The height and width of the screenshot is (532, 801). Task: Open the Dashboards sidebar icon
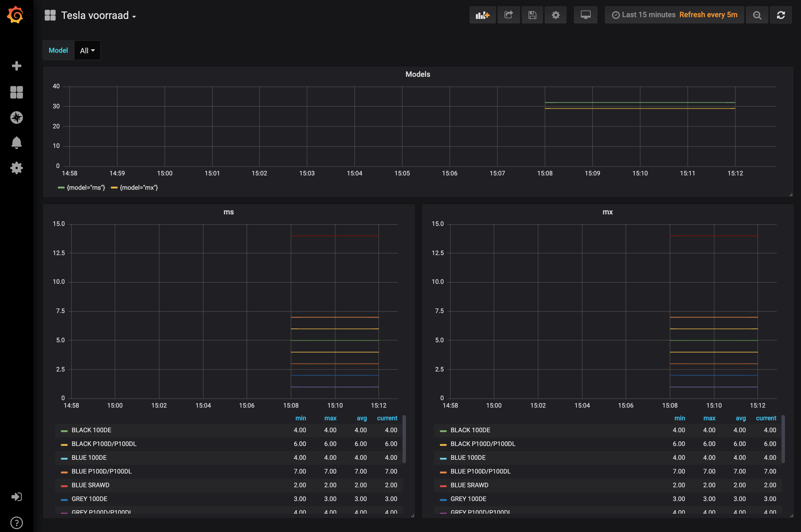coord(16,92)
